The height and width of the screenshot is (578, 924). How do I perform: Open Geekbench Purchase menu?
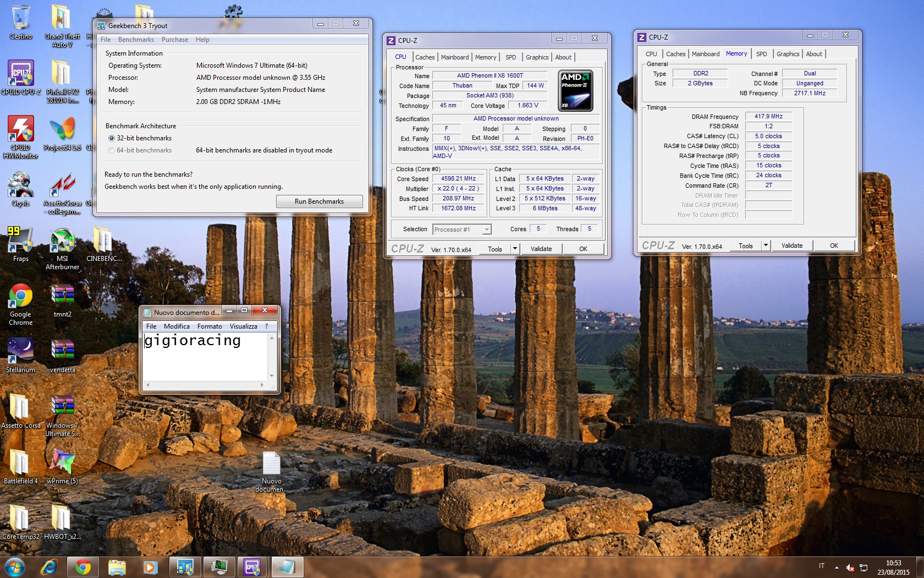[175, 40]
